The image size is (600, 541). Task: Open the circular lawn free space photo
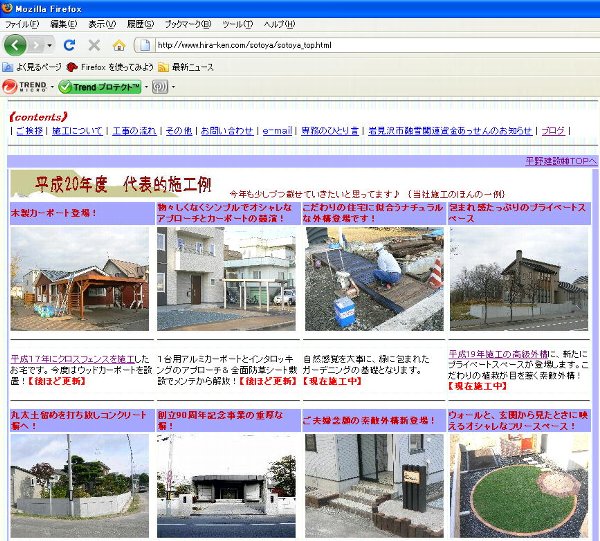(x=519, y=486)
